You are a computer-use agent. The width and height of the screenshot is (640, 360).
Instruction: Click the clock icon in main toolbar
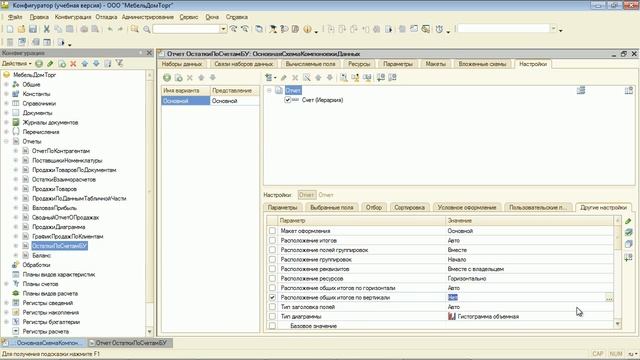point(439,29)
